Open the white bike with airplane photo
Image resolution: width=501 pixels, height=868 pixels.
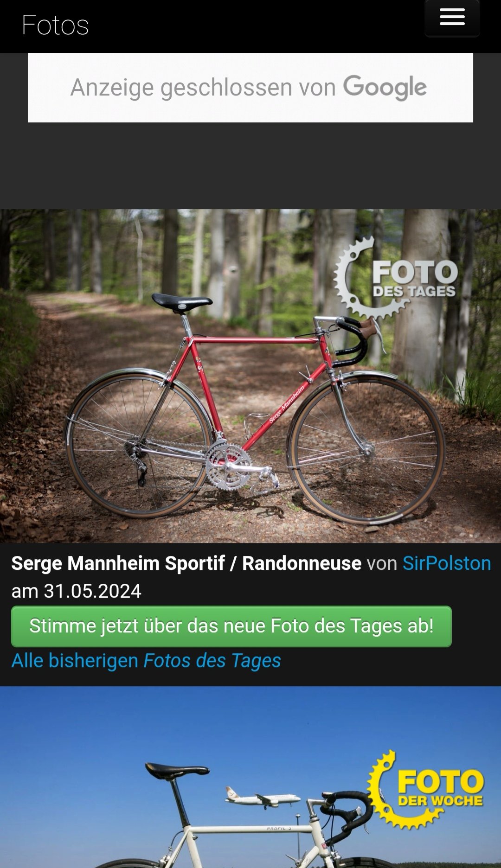(250, 778)
